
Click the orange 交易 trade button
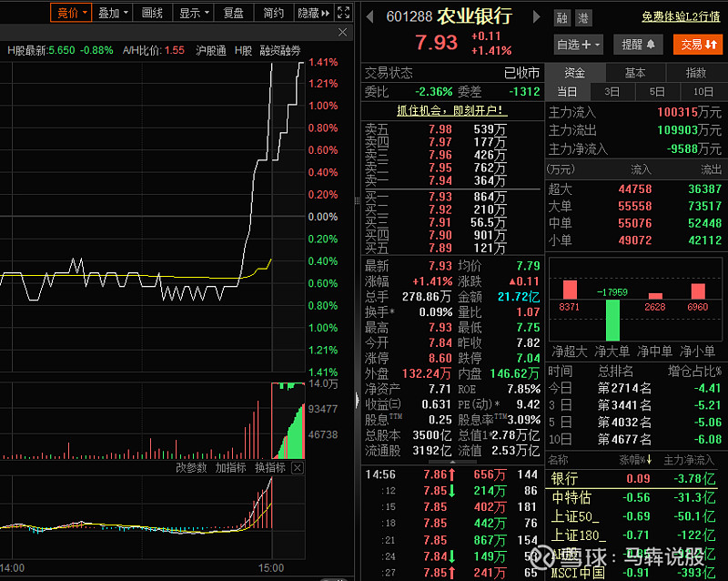[698, 45]
